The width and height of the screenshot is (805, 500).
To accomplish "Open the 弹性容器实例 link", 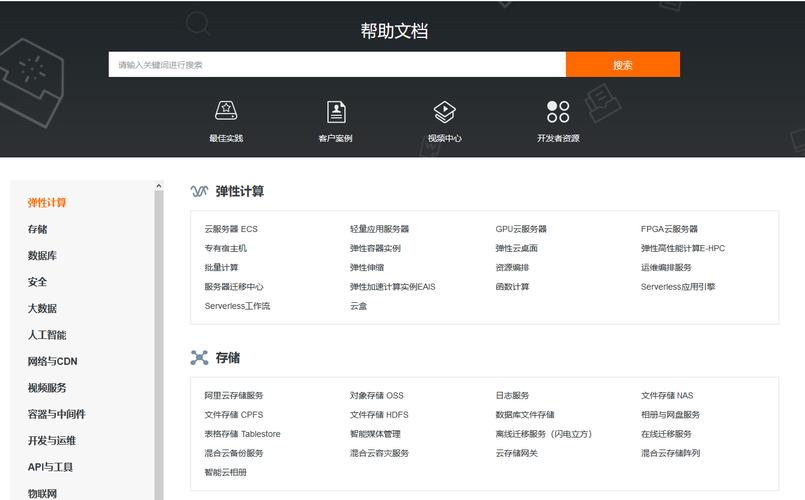I will 375,248.
